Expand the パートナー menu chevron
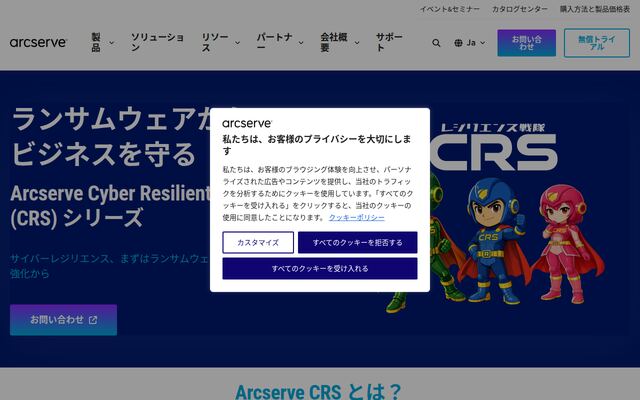This screenshot has height=400, width=640. 301,43
